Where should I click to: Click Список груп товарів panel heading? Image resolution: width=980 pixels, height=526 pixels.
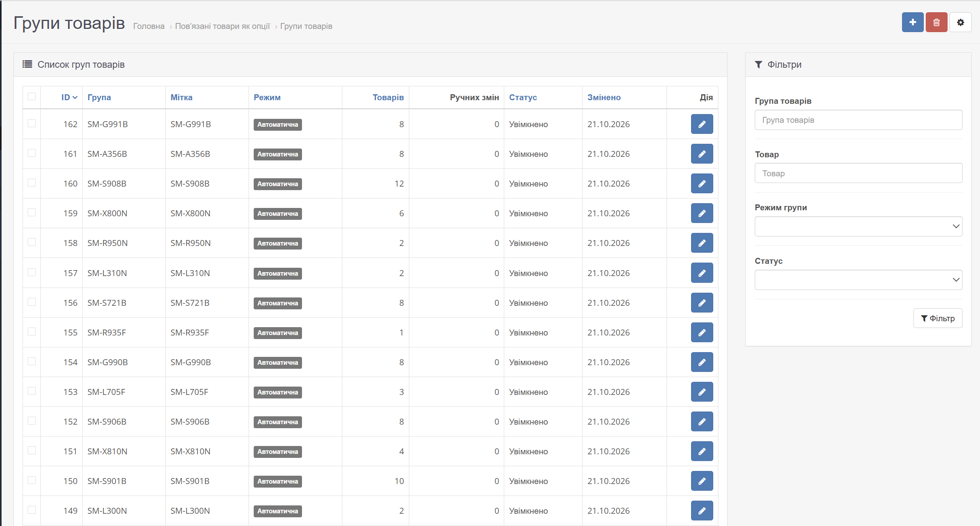tap(81, 65)
